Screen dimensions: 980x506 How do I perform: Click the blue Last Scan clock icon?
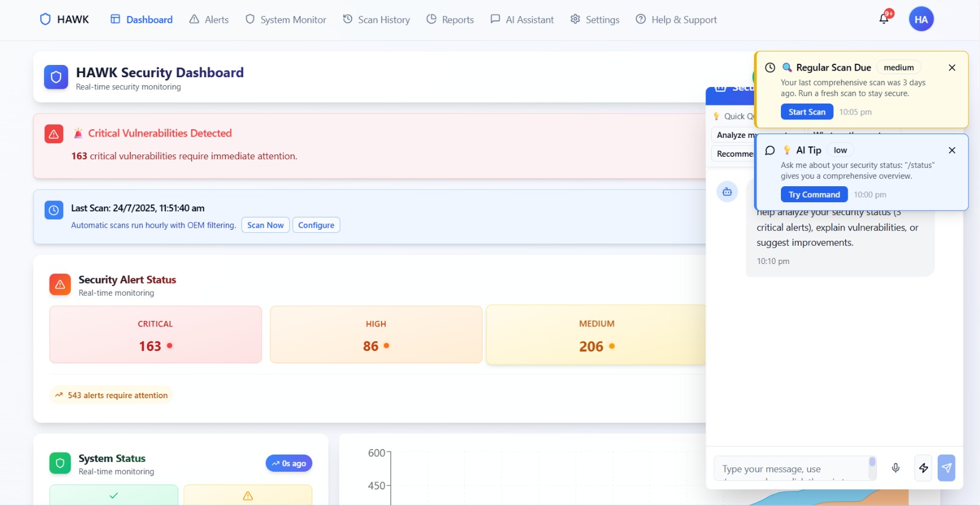pyautogui.click(x=54, y=210)
